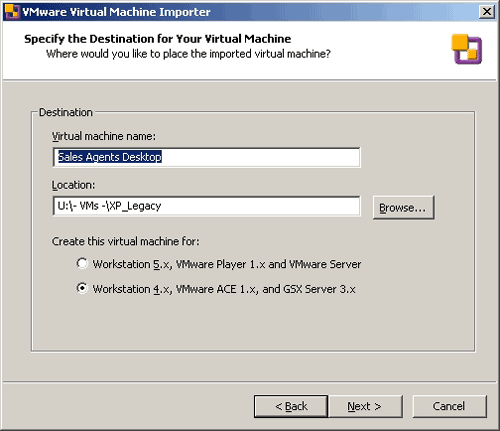Screen dimensions: 500x431
Task: Click the 'Create this virtual machine for:' text
Action: coord(126,241)
